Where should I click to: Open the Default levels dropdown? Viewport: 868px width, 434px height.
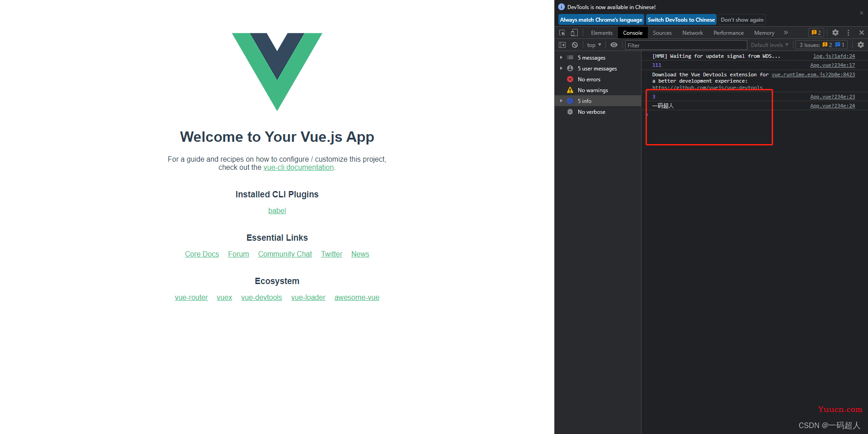769,45
